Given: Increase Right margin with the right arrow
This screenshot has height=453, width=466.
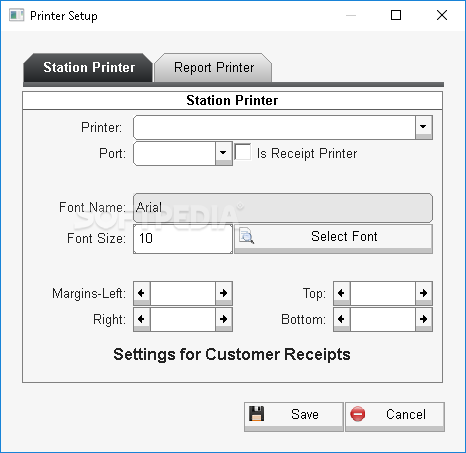Looking at the screenshot, I should 224,319.
